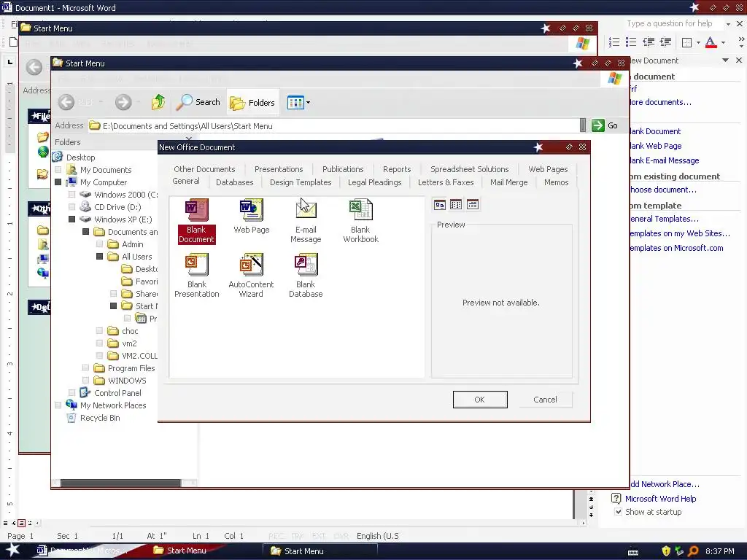Click the Back arrow in front Start Menu window
The image size is (747, 560).
[x=66, y=102]
